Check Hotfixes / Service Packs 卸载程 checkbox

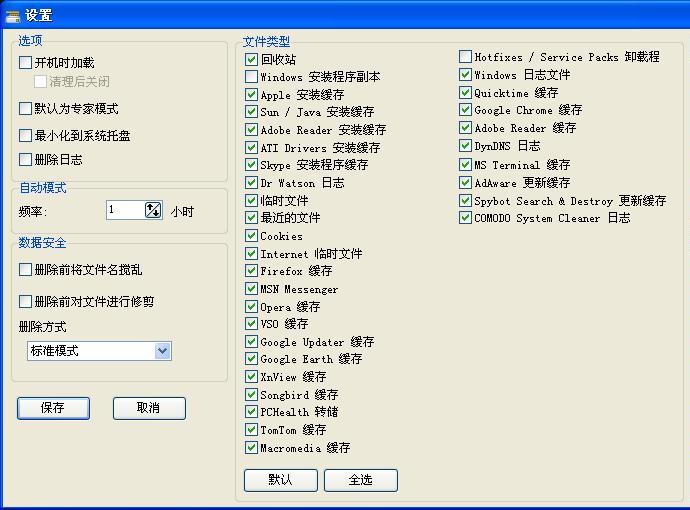point(466,57)
